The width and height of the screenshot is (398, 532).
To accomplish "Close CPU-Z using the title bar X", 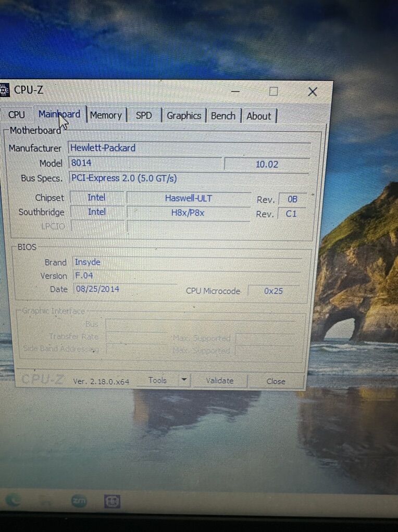I will tap(312, 92).
